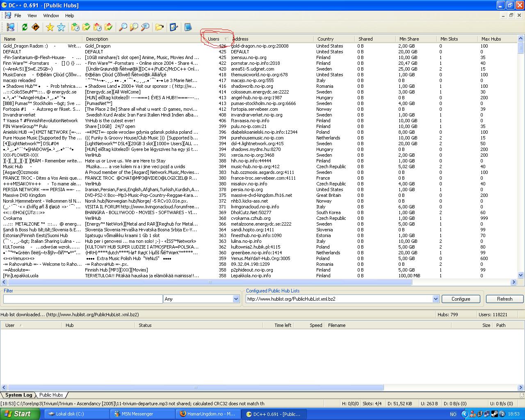The width and height of the screenshot is (525, 420).
Task: Select the 'FIN WareGroup™ Pulu' hub row
Action: click(x=258, y=126)
